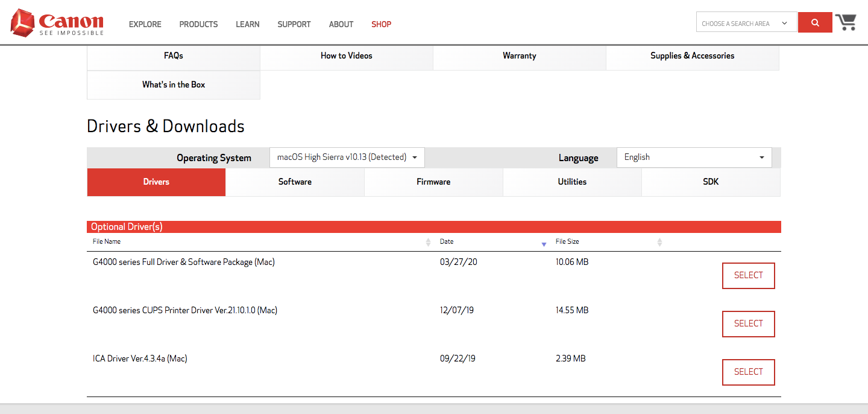Open the shopping cart icon
This screenshot has width=868, height=414.
coord(846,22)
